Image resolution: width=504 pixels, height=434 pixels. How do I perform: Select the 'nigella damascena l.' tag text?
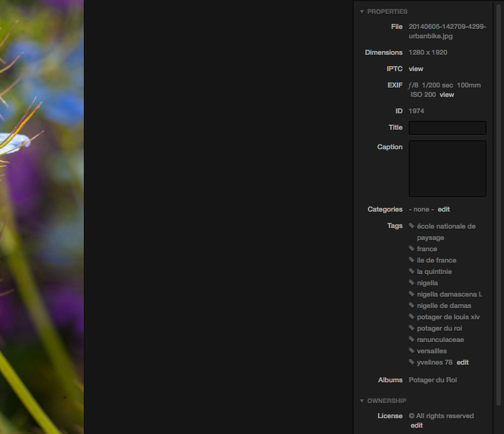click(x=449, y=294)
